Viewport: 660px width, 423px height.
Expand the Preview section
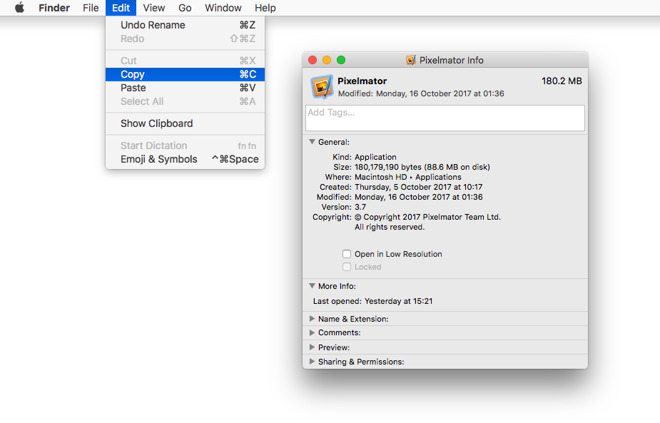[x=312, y=347]
